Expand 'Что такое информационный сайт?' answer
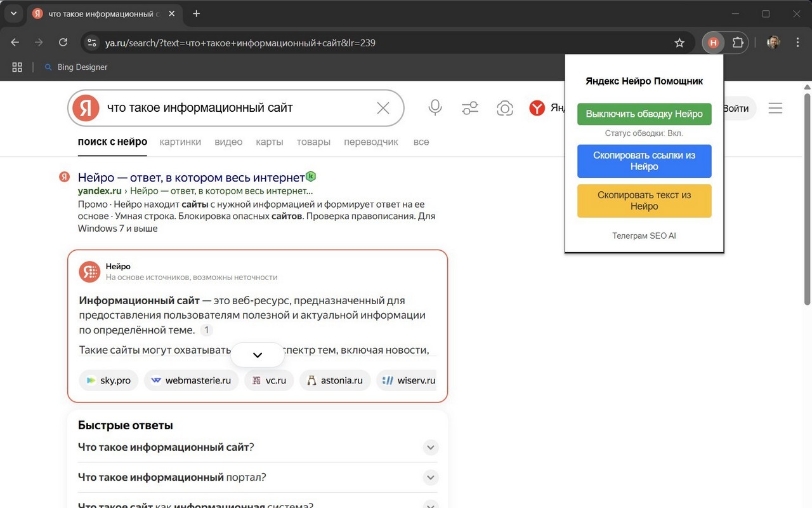 [431, 448]
